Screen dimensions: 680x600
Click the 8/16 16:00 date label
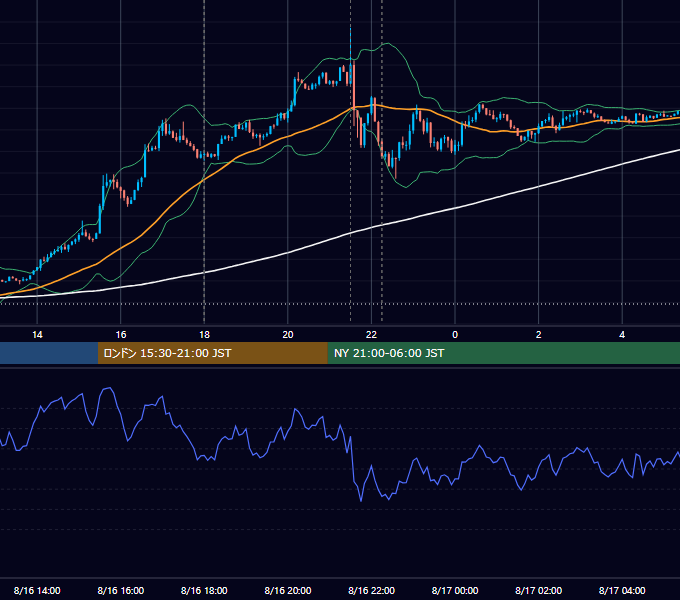[x=121, y=590]
